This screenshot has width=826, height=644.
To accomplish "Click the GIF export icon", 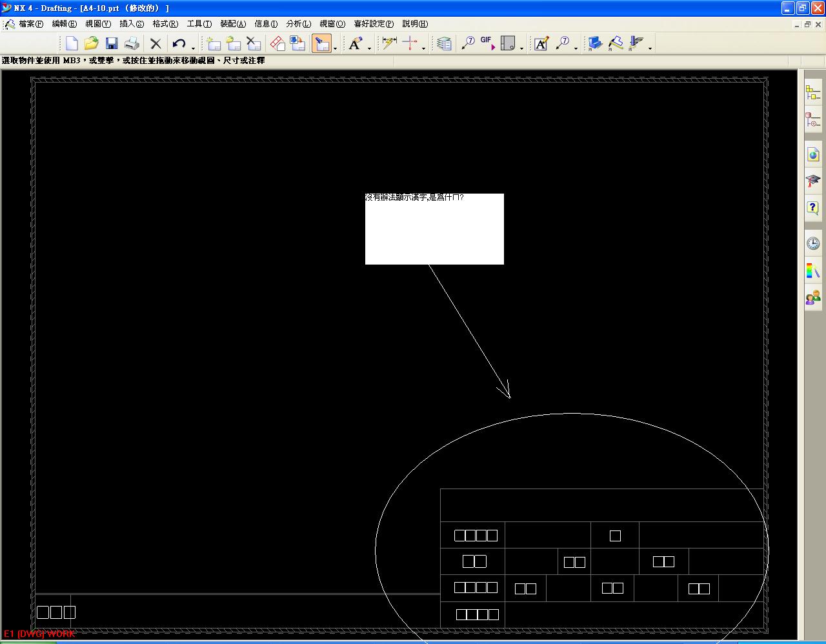I will [487, 43].
